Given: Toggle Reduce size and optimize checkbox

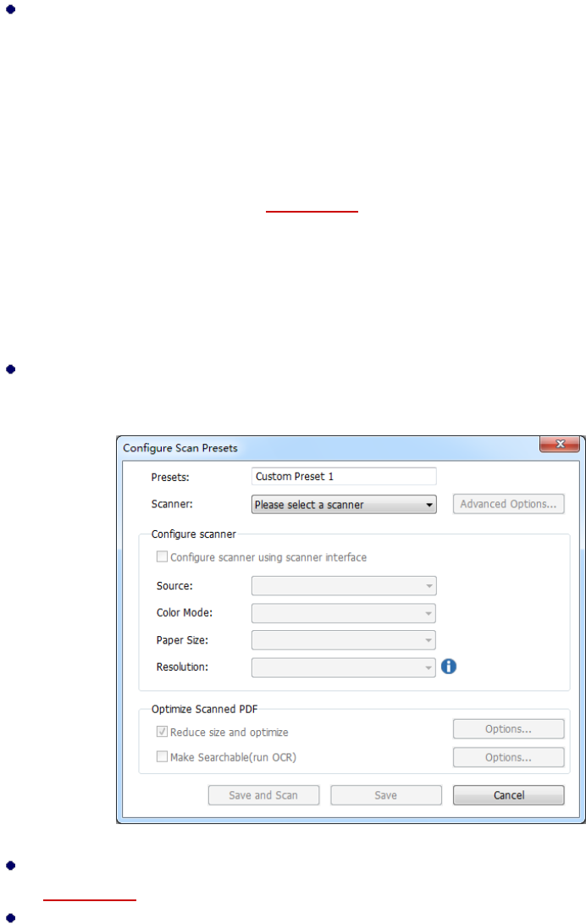Looking at the screenshot, I should coord(162,731).
